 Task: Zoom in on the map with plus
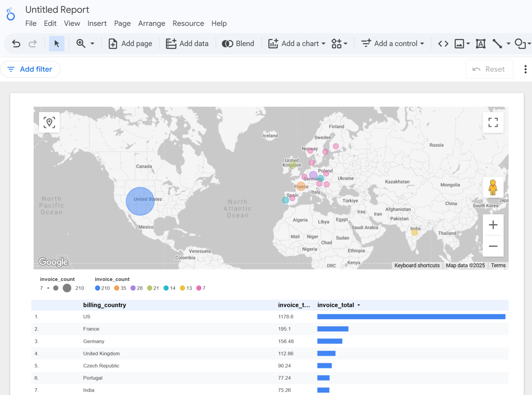pyautogui.click(x=493, y=225)
